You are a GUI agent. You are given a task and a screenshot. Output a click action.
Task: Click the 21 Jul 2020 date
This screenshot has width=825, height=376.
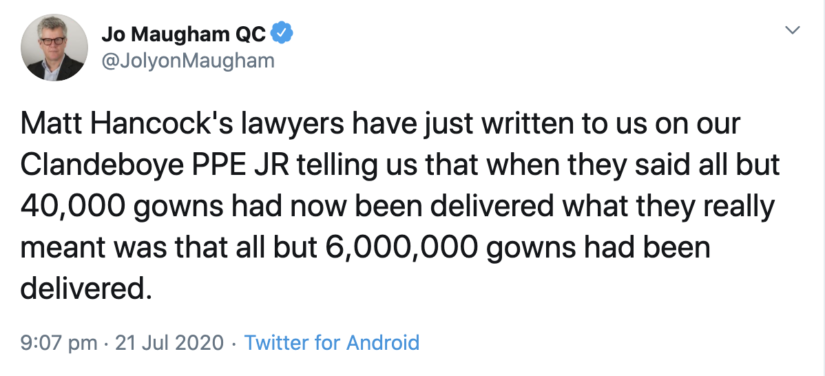pos(169,343)
